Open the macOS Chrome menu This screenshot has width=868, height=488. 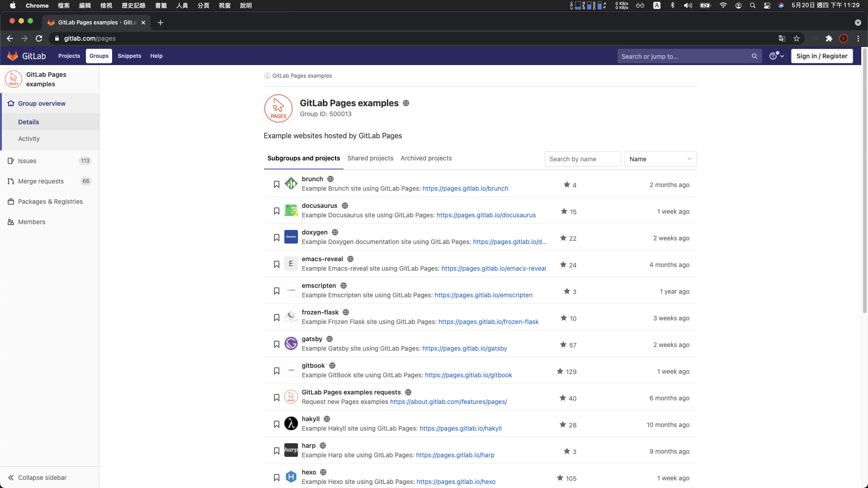(37, 5)
